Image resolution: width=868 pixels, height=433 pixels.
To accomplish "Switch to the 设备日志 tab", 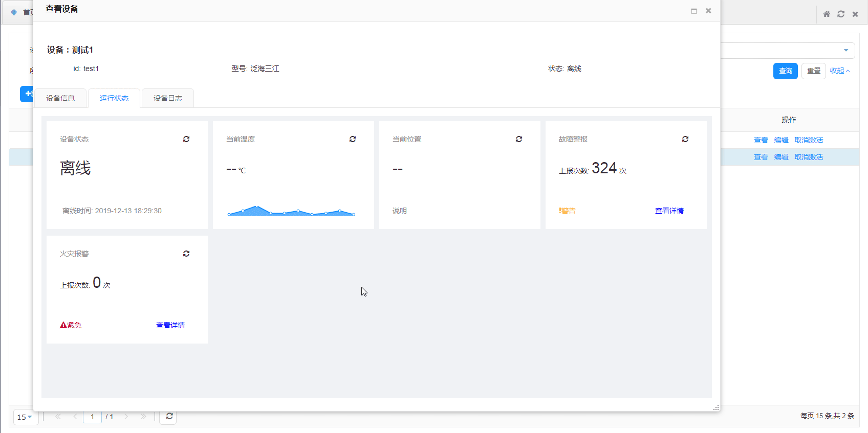I will coord(168,98).
